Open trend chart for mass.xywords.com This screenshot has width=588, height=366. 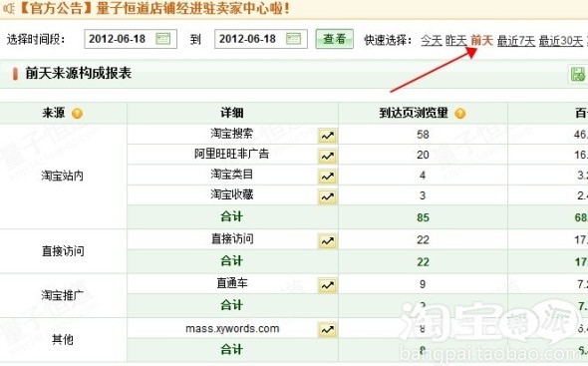coord(327,330)
